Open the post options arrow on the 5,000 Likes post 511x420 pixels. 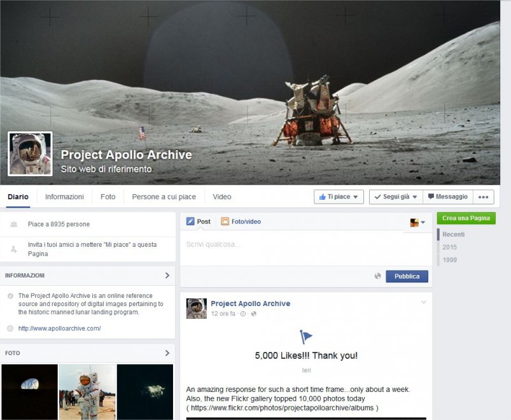pos(424,302)
